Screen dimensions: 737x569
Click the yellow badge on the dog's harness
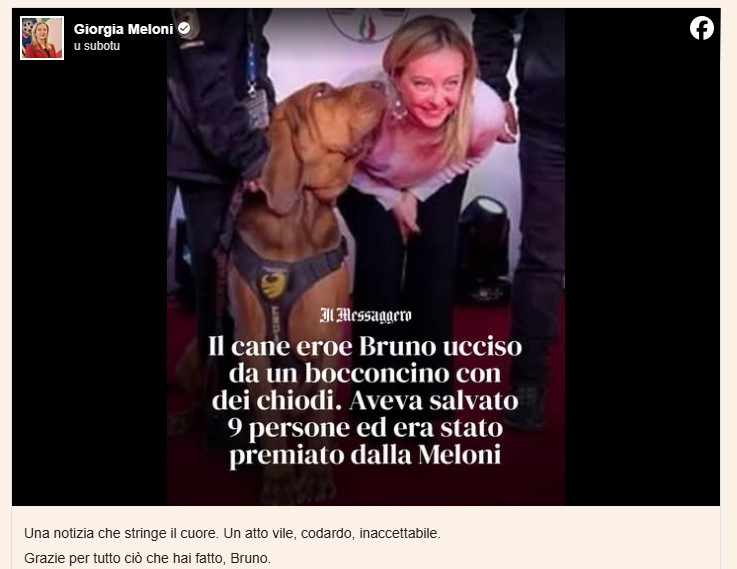pos(274,284)
